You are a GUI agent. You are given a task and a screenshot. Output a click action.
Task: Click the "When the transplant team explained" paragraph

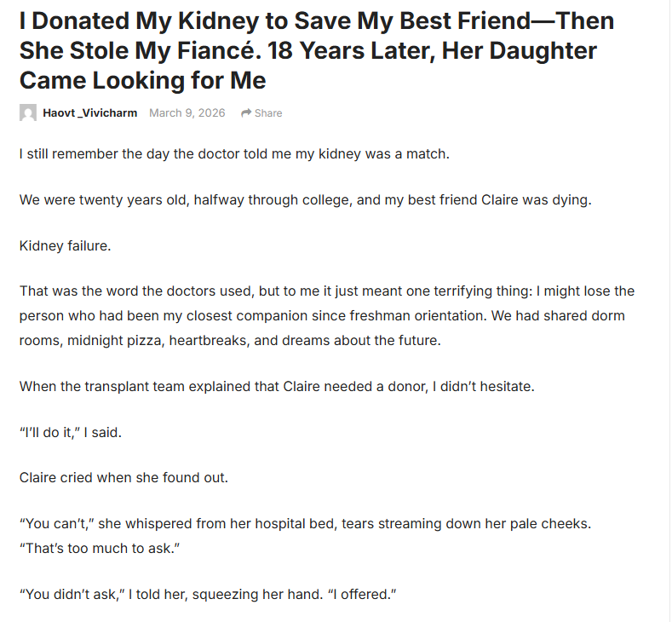pos(277,386)
